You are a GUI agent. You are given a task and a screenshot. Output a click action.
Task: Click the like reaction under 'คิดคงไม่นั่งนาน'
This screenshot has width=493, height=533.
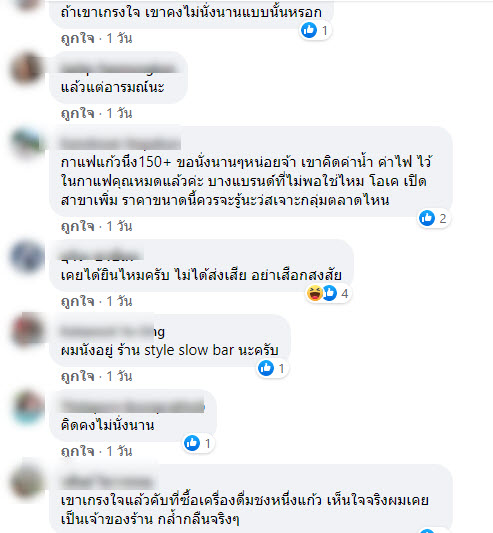click(x=192, y=443)
